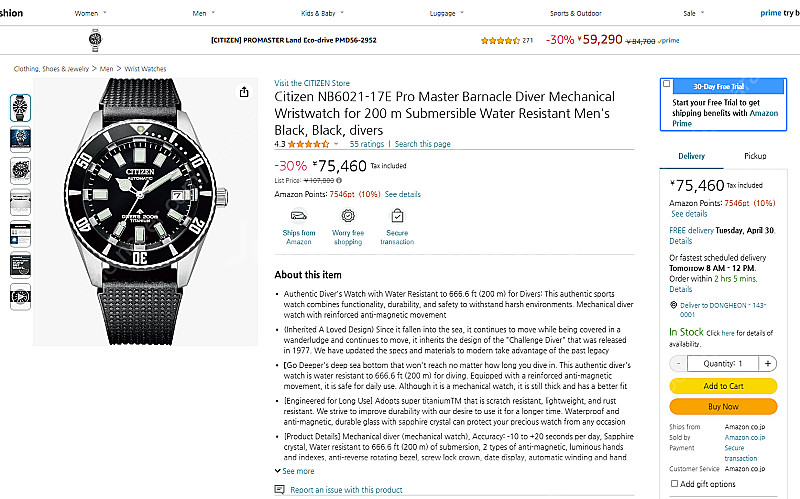The height and width of the screenshot is (499, 800).
Task: Click the Report an issue flag icon
Action: [279, 490]
